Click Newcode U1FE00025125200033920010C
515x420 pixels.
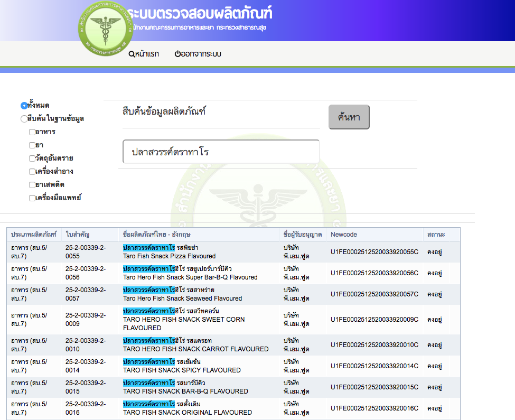[374, 345]
